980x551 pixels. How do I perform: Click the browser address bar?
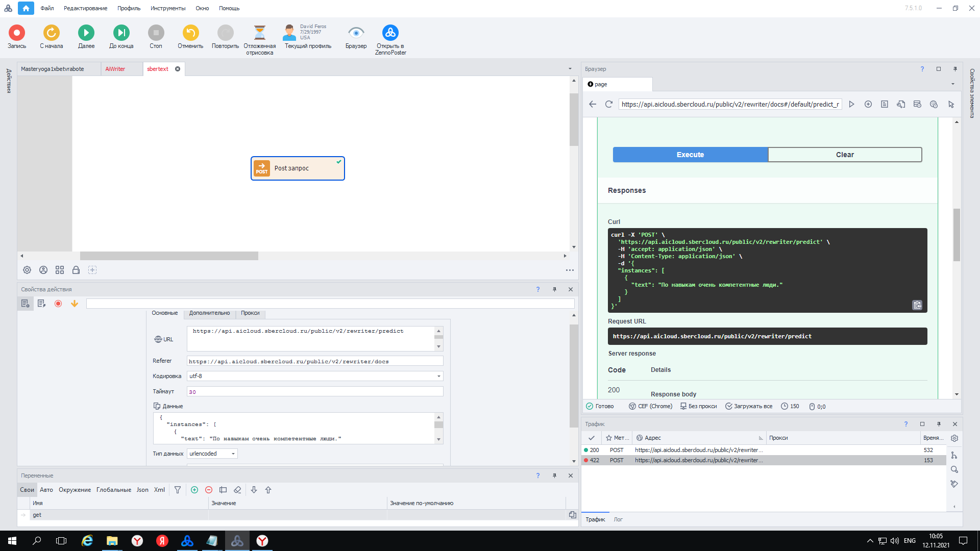click(730, 104)
